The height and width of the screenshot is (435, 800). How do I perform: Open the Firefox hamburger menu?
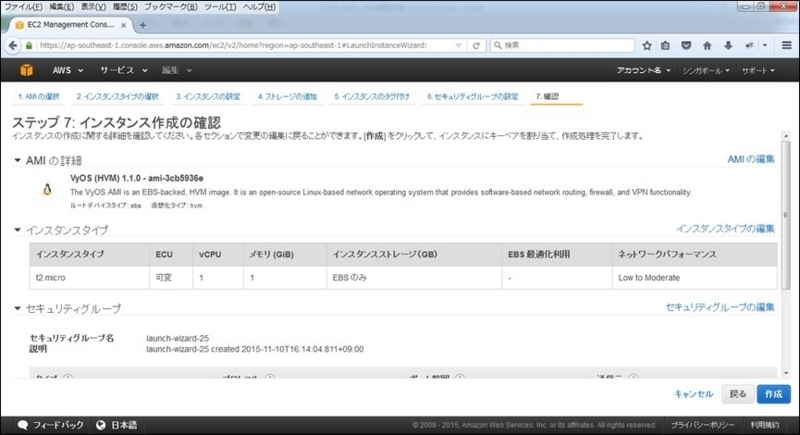pos(787,45)
